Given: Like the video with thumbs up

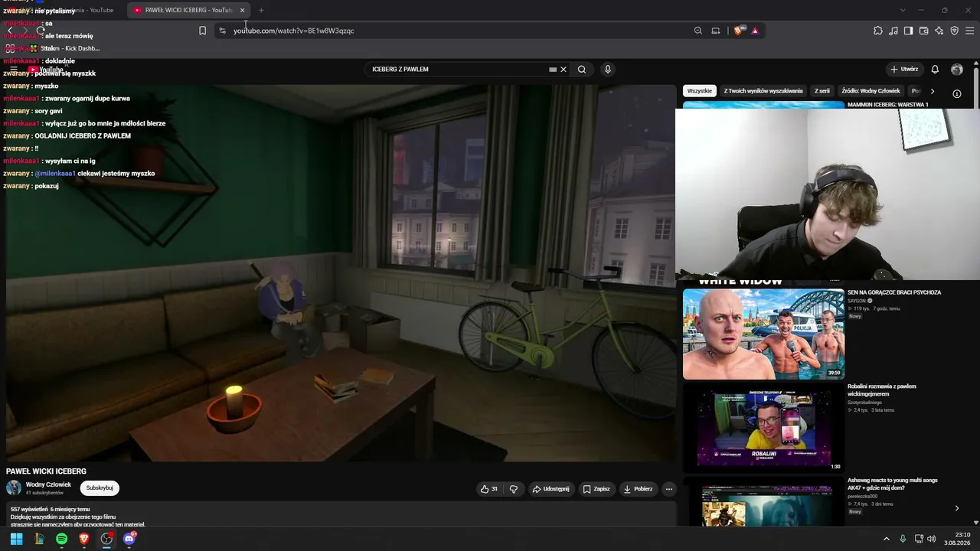Looking at the screenshot, I should coord(489,489).
